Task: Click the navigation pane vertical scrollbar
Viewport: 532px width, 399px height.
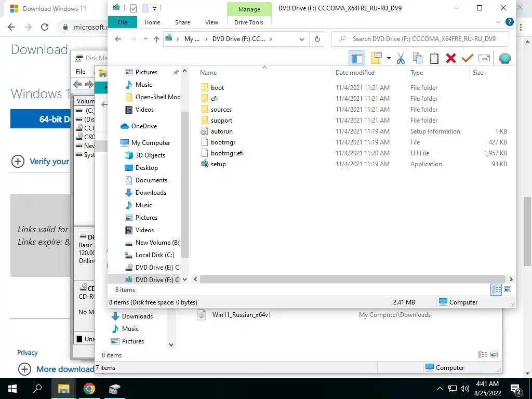Action: click(184, 184)
